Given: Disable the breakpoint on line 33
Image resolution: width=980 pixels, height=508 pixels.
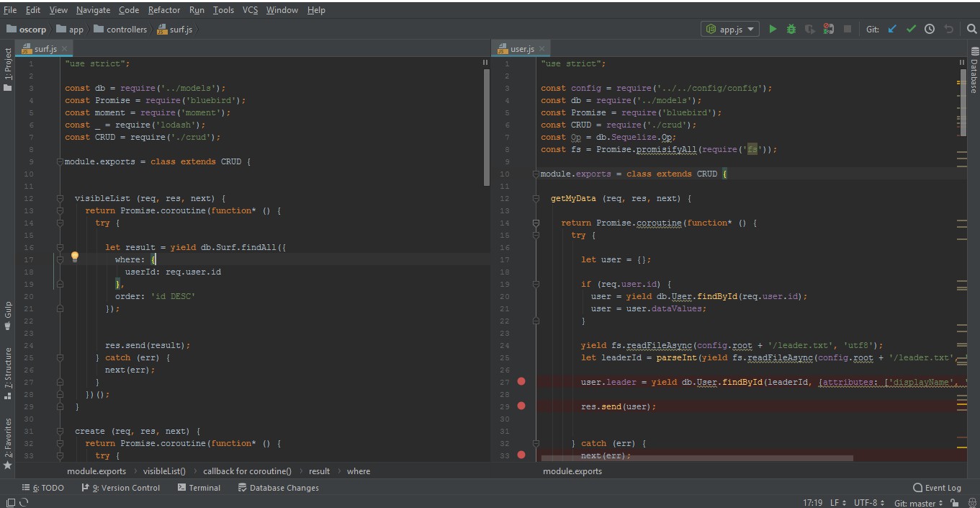Looking at the screenshot, I should point(521,455).
